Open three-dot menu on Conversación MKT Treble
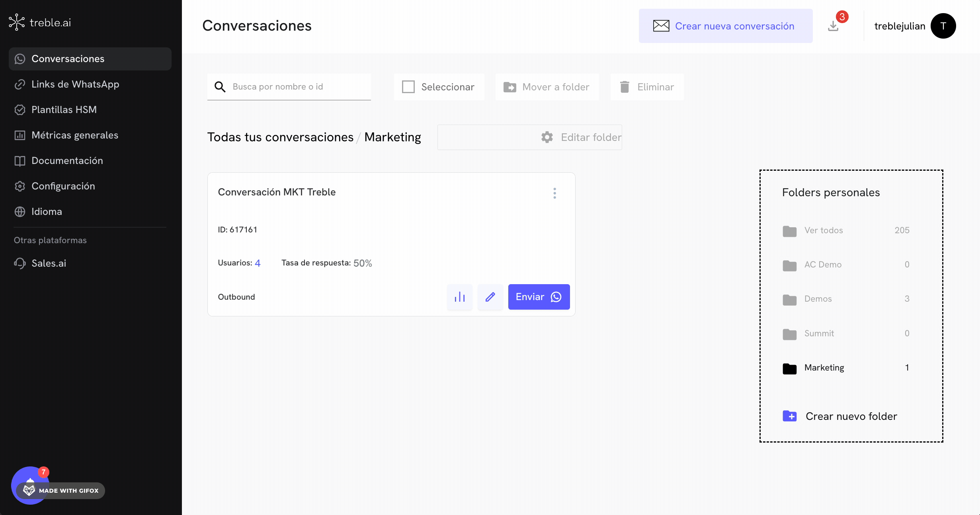 [554, 193]
